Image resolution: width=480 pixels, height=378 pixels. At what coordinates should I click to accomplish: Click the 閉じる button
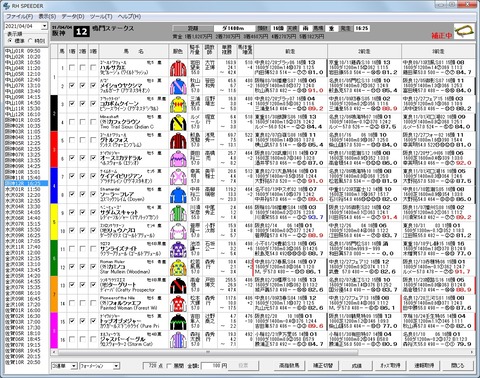(x=458, y=365)
